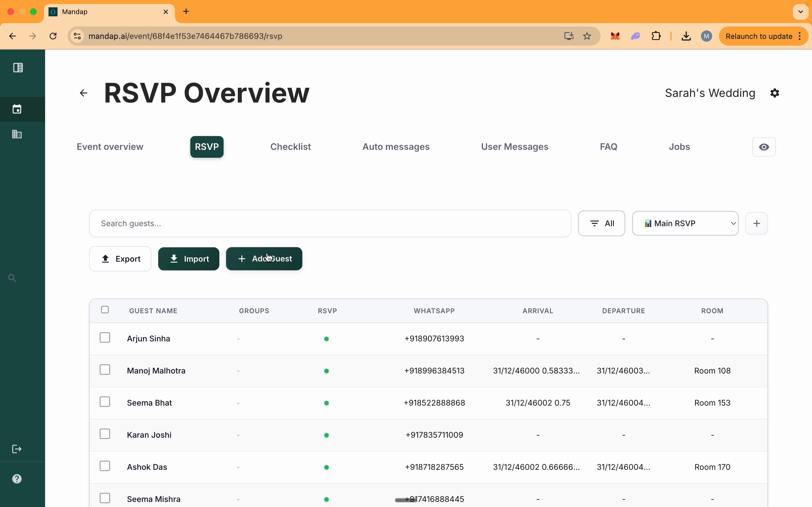Open the notebook icon at sidebar top
The height and width of the screenshot is (507, 812).
pyautogui.click(x=17, y=67)
